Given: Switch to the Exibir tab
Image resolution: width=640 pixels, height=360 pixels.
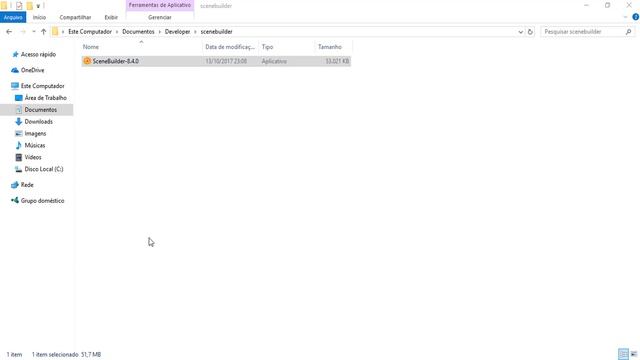Looking at the screenshot, I should tap(111, 17).
